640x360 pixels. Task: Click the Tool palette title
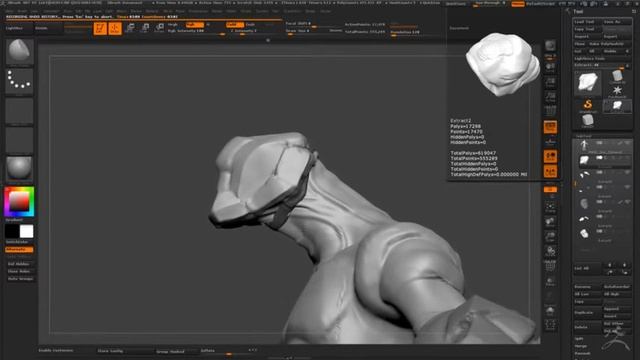point(578,11)
